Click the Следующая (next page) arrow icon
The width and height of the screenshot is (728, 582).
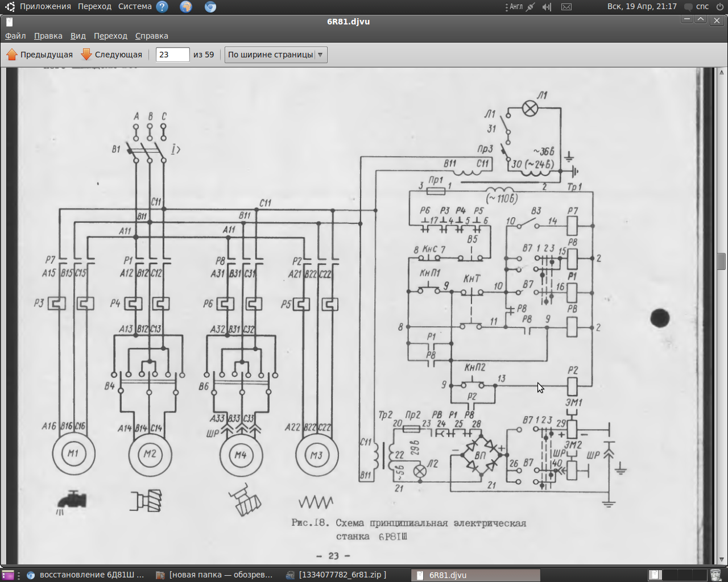pyautogui.click(x=86, y=55)
